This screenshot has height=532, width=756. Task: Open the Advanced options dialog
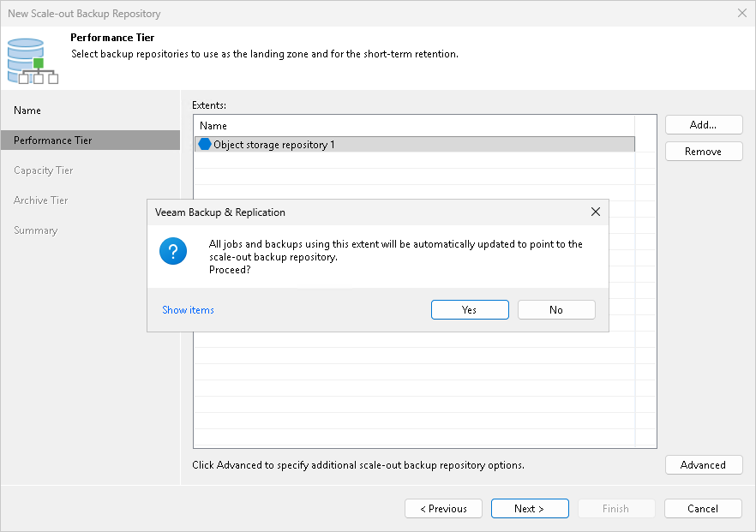(703, 464)
